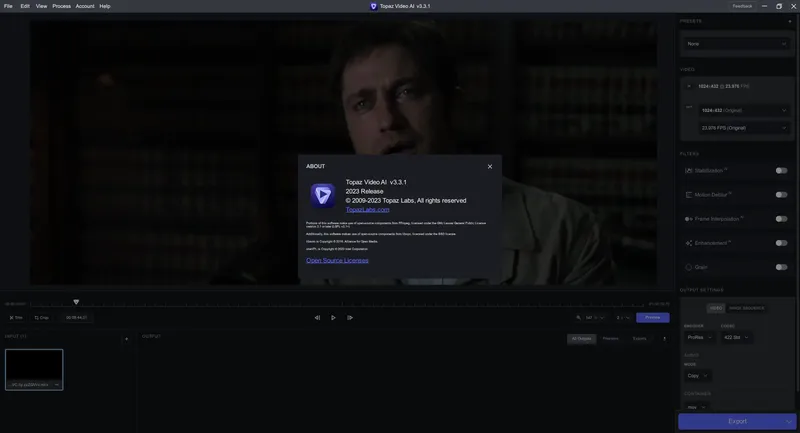Click the Preview button
This screenshot has height=433, width=800.
(653, 317)
